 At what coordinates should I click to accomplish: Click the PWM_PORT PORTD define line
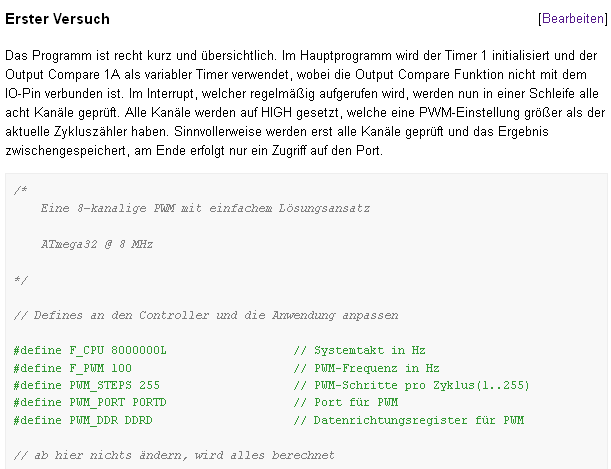pyautogui.click(x=90, y=402)
